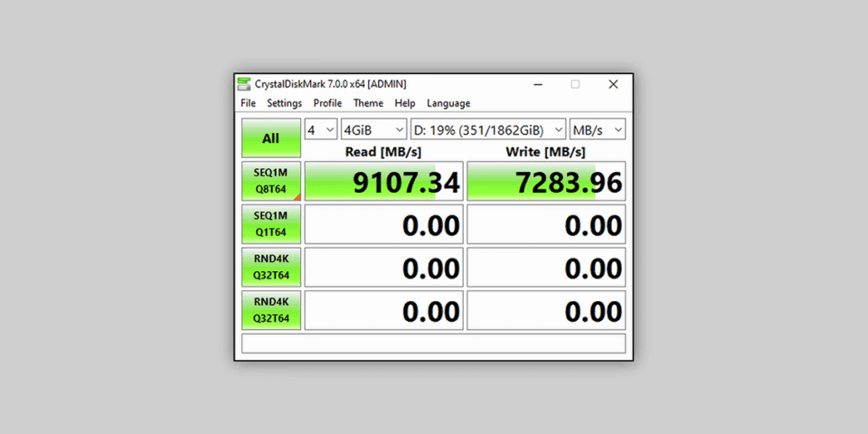Open the File menu
Image resolution: width=868 pixels, height=434 pixels.
248,103
